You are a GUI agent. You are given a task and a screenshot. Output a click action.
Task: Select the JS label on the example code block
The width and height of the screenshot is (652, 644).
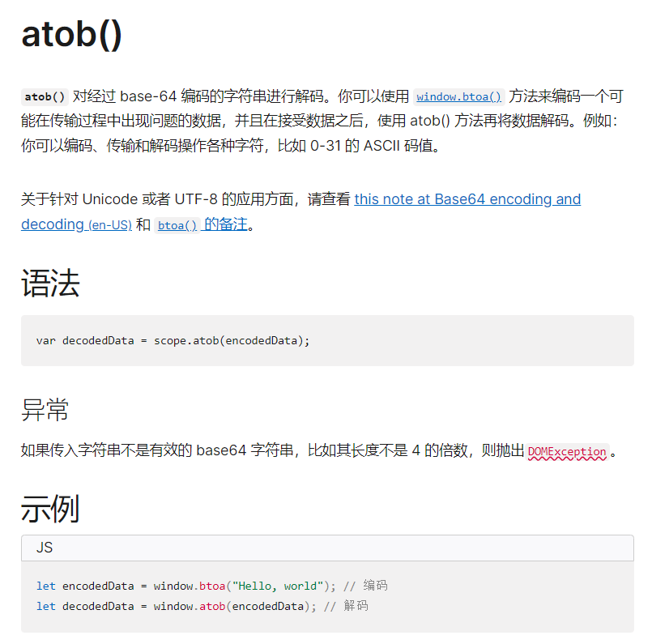pyautogui.click(x=45, y=548)
